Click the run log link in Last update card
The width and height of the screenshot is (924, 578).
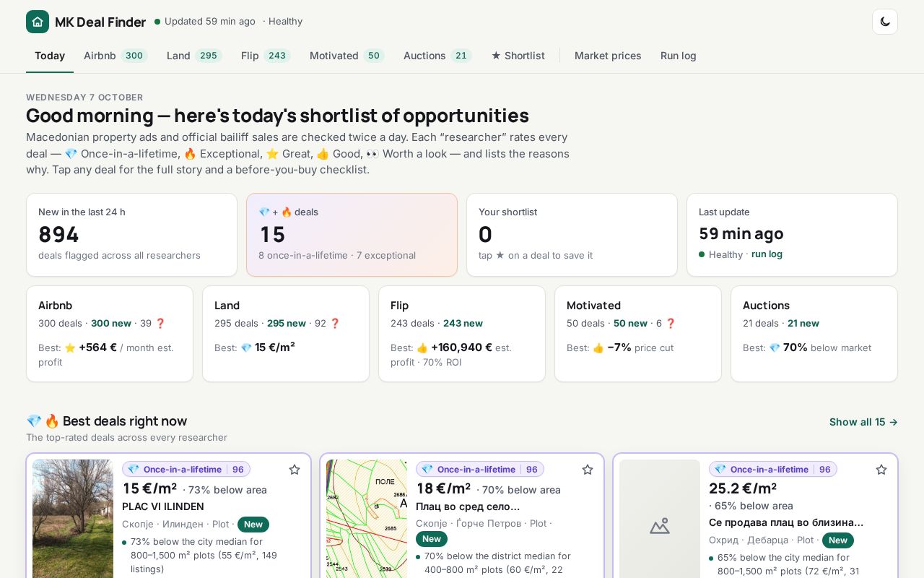pyautogui.click(x=767, y=254)
